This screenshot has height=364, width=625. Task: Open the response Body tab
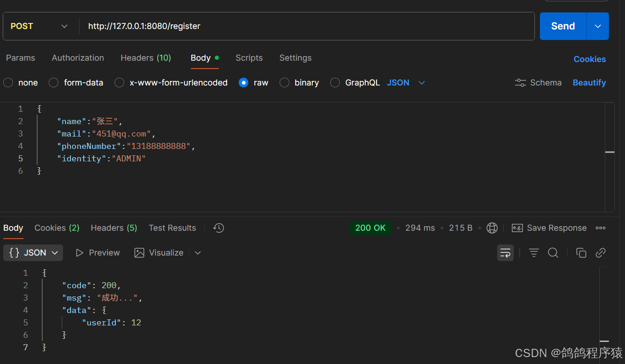coord(13,228)
